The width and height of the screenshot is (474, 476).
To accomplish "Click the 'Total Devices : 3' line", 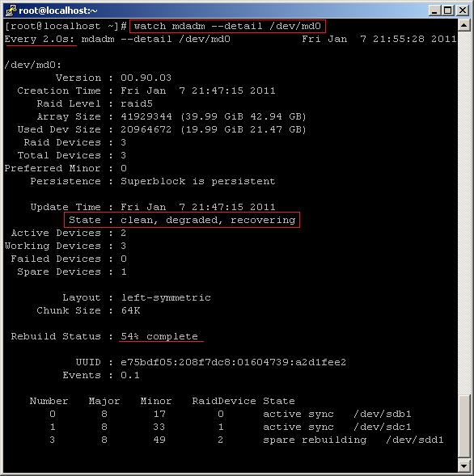I will pos(72,155).
